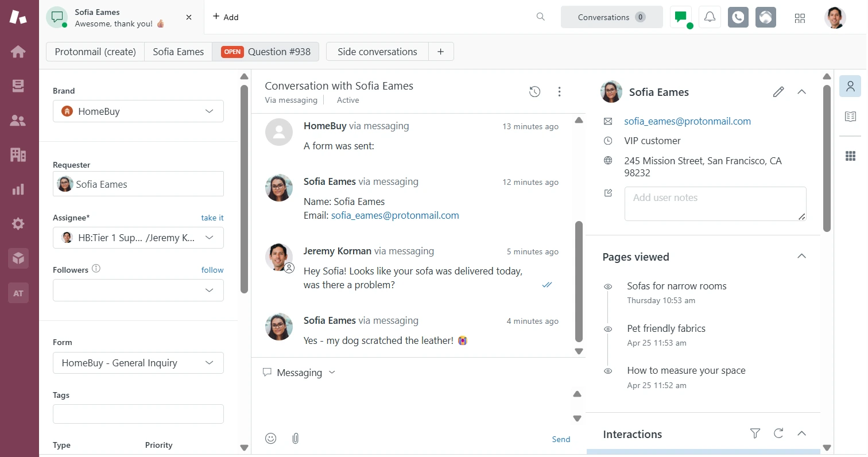The height and width of the screenshot is (457, 868).
Task: Open the talk phone icon
Action: (738, 17)
